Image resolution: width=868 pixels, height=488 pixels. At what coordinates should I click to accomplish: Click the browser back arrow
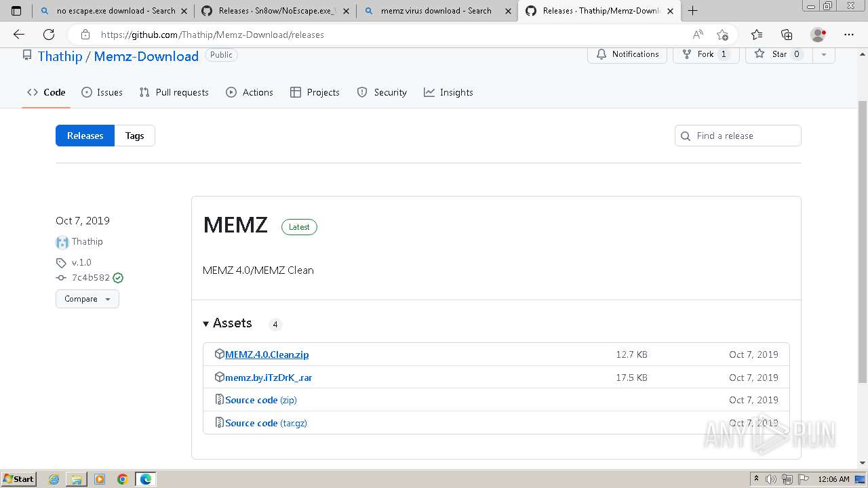(19, 35)
